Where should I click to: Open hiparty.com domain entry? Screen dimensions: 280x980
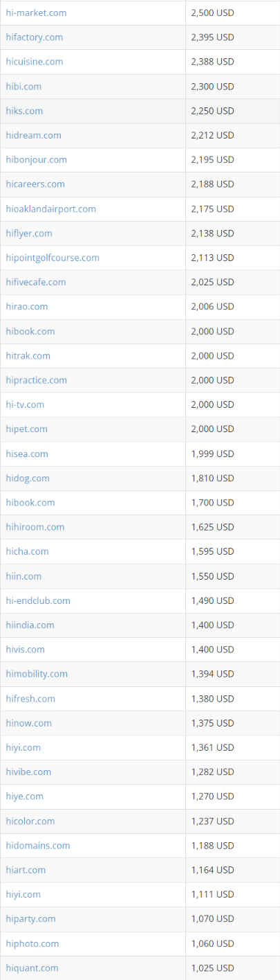(x=30, y=918)
